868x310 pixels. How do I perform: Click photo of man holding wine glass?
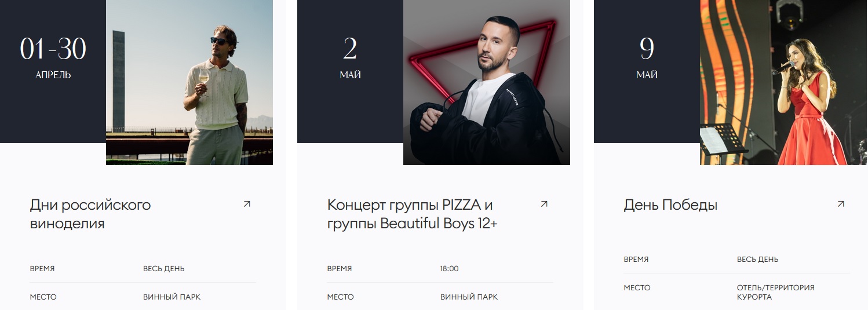[189, 82]
